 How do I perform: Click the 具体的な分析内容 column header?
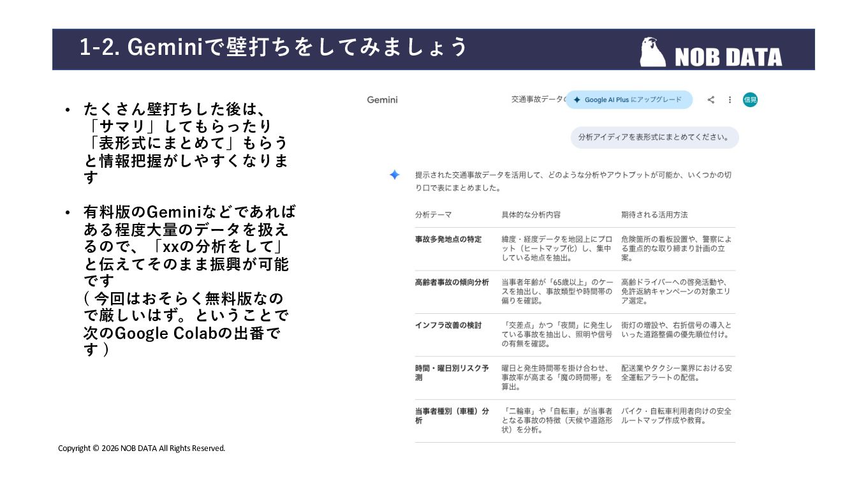pyautogui.click(x=531, y=214)
